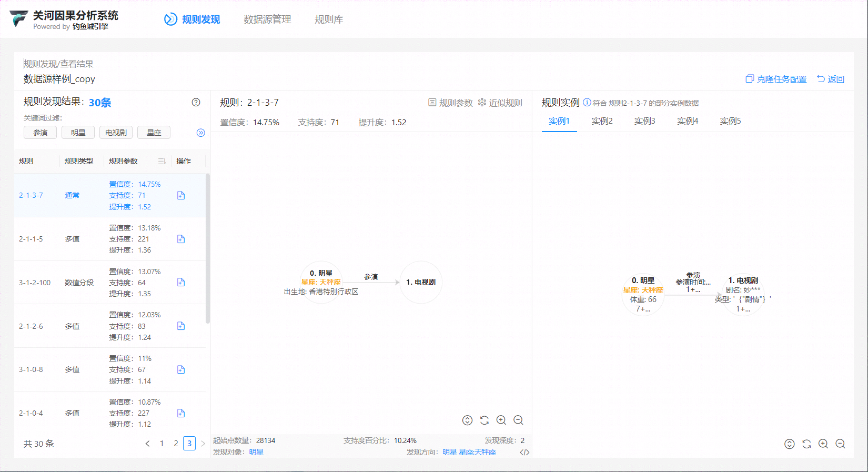Select the 参演 keyword filter tag
The image size is (868, 472).
(x=40, y=133)
